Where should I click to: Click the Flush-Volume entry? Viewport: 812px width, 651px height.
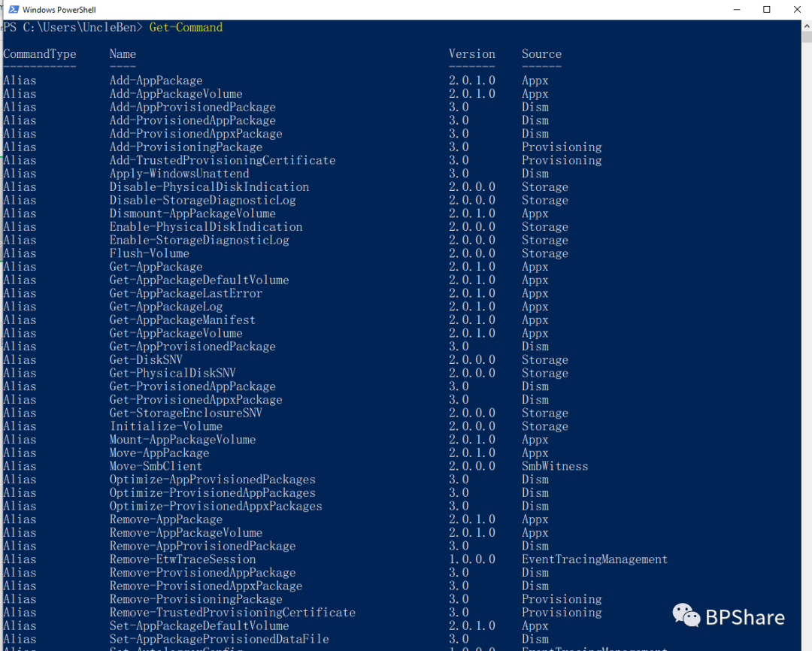(149, 253)
